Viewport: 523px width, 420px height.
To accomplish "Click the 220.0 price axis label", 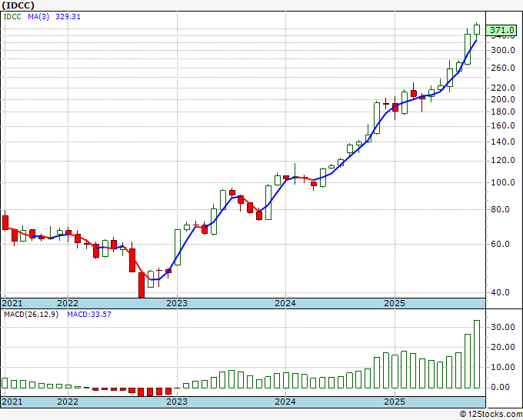I will click(503, 88).
